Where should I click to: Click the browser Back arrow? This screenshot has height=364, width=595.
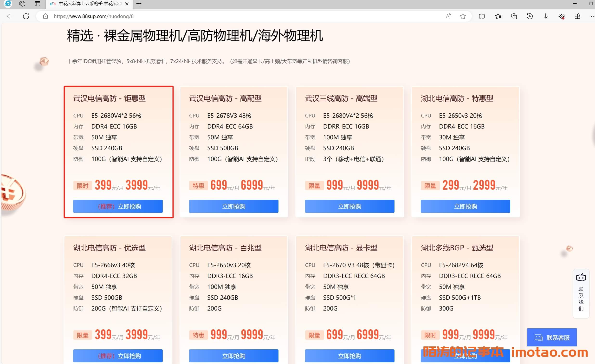[x=10, y=16]
